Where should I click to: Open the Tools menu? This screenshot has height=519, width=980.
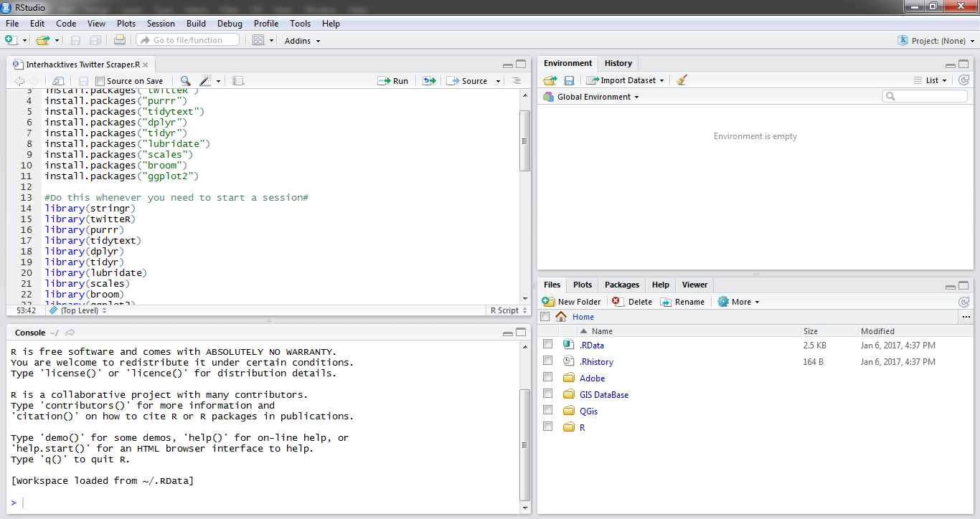click(301, 24)
